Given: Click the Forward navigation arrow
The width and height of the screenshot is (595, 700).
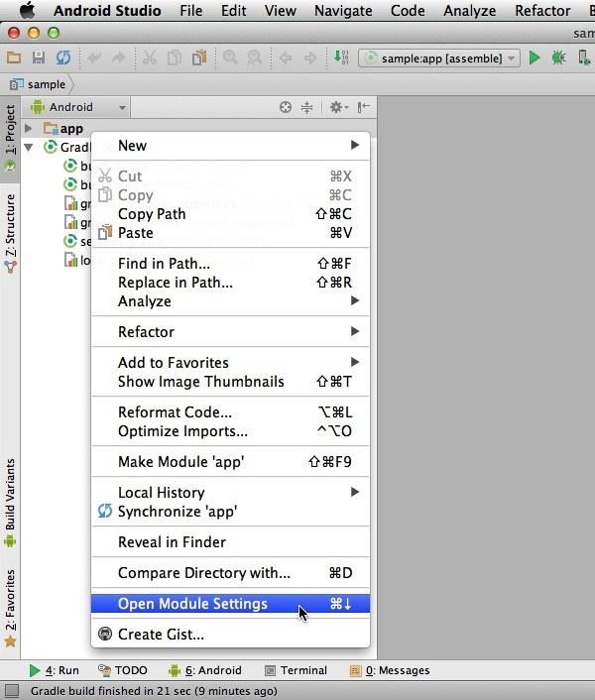Looking at the screenshot, I should coord(309,58).
